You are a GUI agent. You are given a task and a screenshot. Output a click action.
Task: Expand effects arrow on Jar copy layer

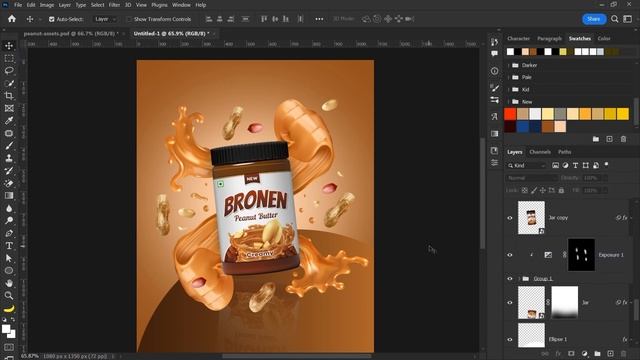[x=631, y=218]
